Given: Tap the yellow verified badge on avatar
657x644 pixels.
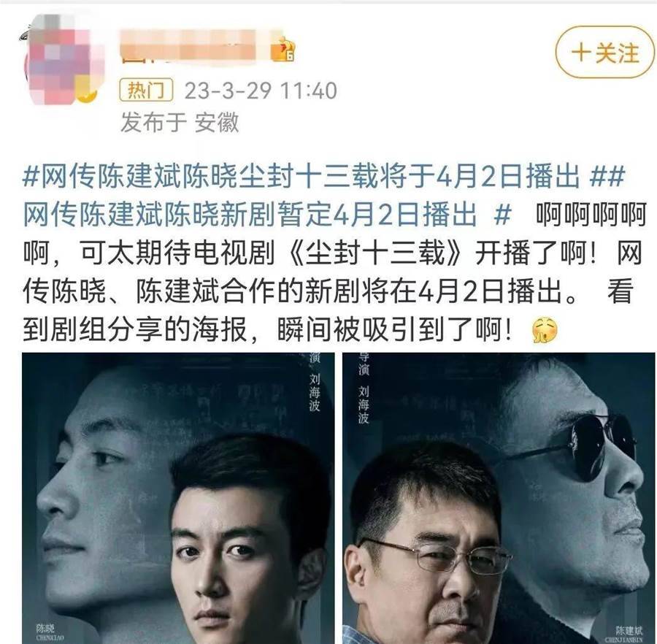Looking at the screenshot, I should (x=87, y=96).
